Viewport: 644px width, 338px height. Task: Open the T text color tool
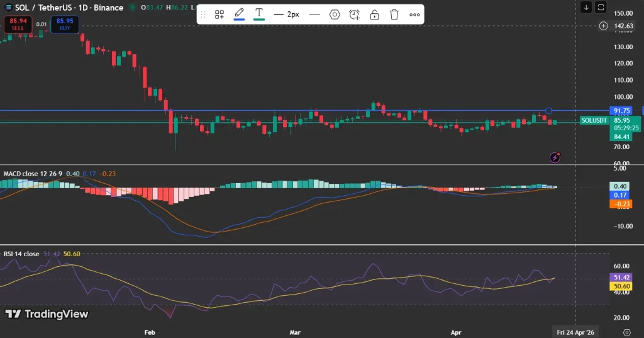[258, 14]
